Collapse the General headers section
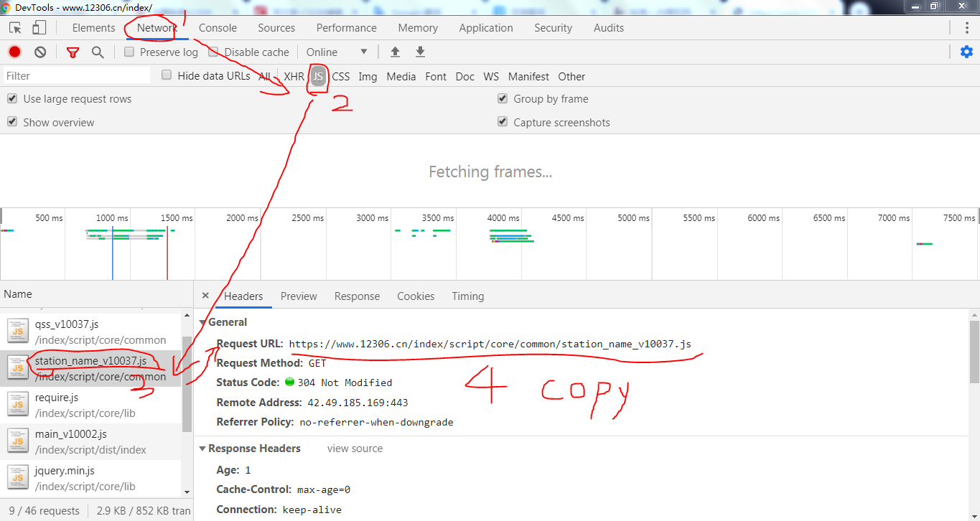Image resolution: width=980 pixels, height=521 pixels. [203, 321]
